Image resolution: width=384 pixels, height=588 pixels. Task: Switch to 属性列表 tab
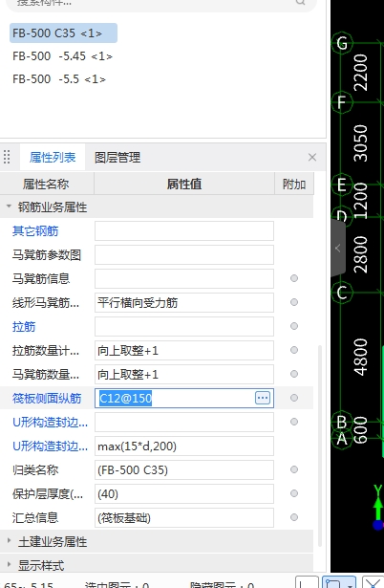(x=53, y=157)
